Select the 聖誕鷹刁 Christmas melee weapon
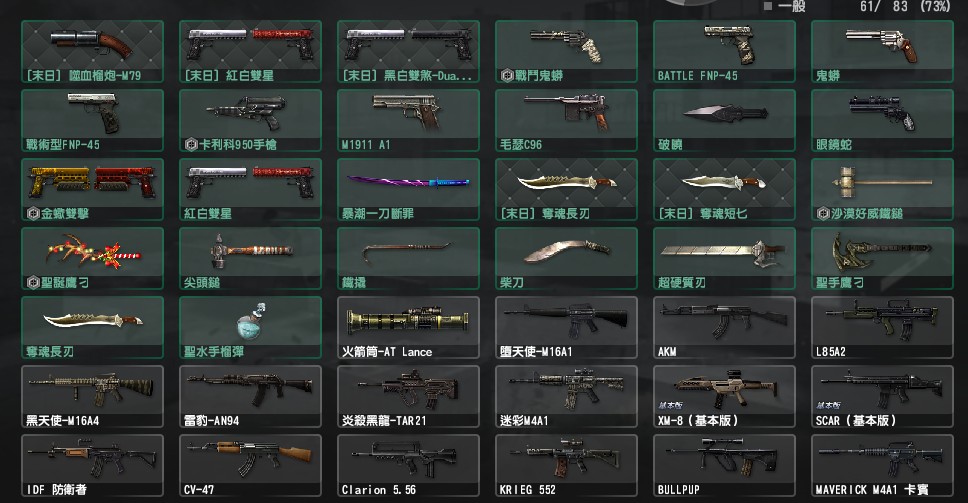The image size is (968, 503). click(92, 259)
